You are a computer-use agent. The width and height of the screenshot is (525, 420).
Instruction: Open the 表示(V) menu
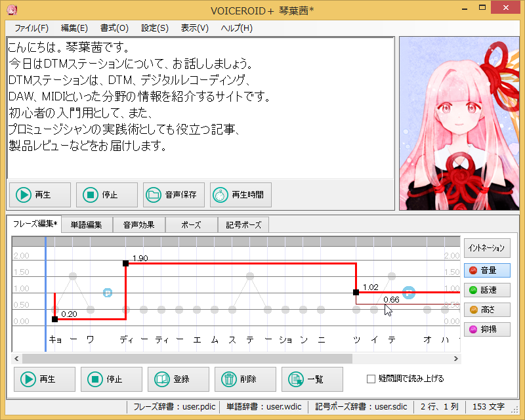194,28
